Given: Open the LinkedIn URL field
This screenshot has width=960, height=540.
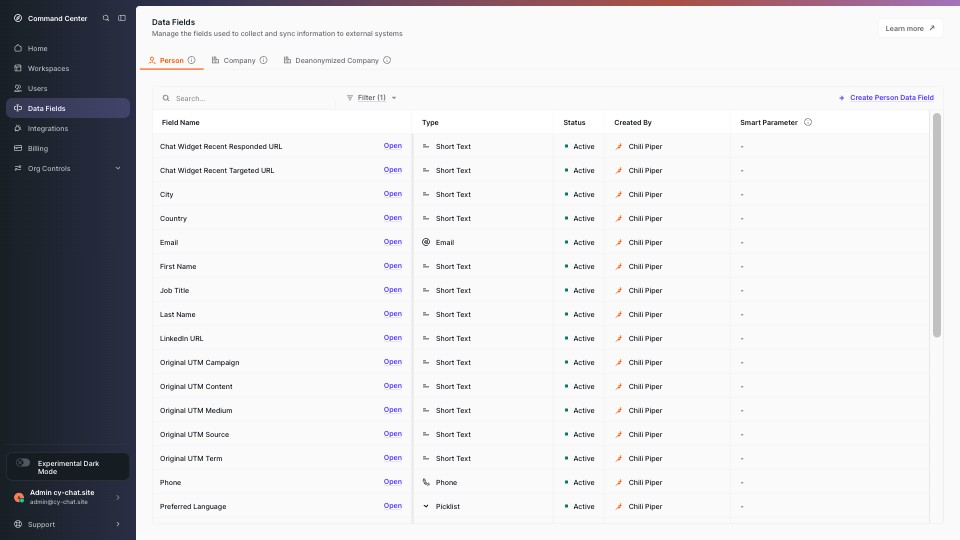Looking at the screenshot, I should point(392,338).
